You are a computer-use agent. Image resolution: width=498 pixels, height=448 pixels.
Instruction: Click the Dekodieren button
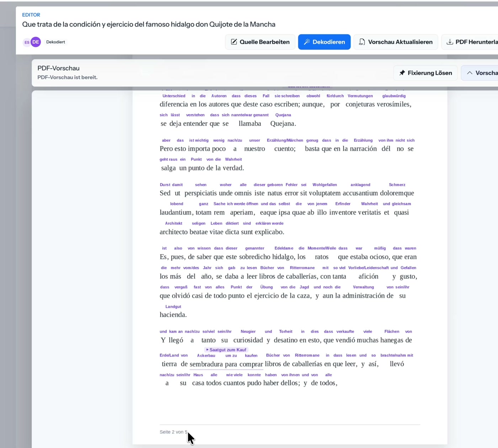[x=324, y=42]
